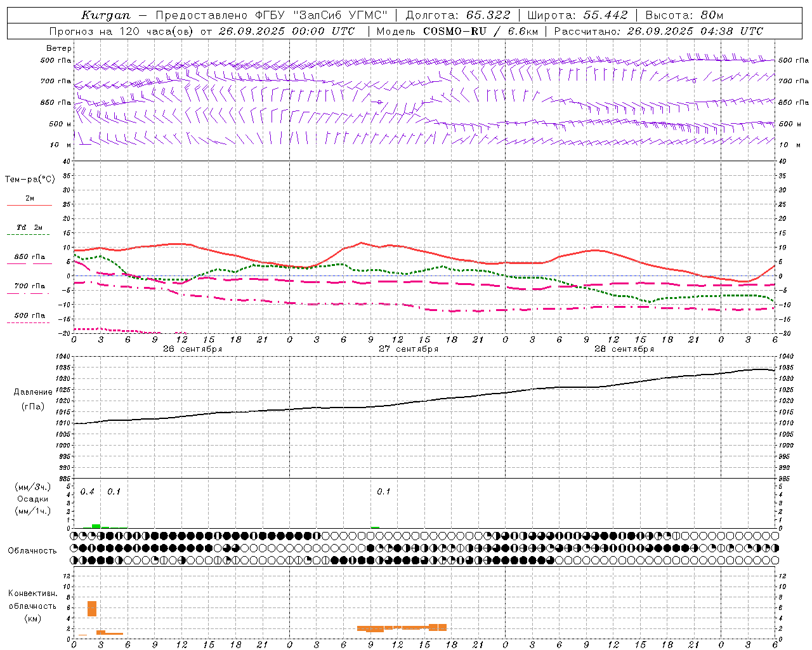This screenshot has height=650, width=812.
Task: Click the "700 гПа" temperature legend entry
Action: click(30, 286)
